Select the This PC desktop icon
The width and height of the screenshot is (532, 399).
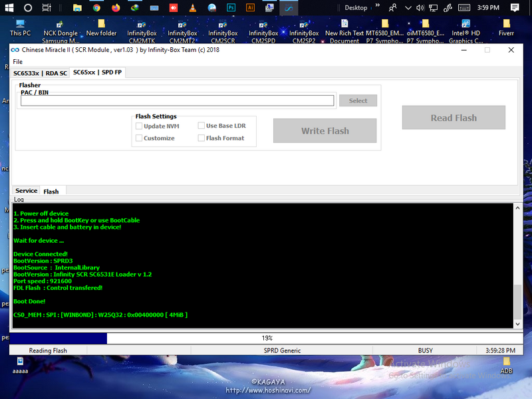click(x=21, y=28)
